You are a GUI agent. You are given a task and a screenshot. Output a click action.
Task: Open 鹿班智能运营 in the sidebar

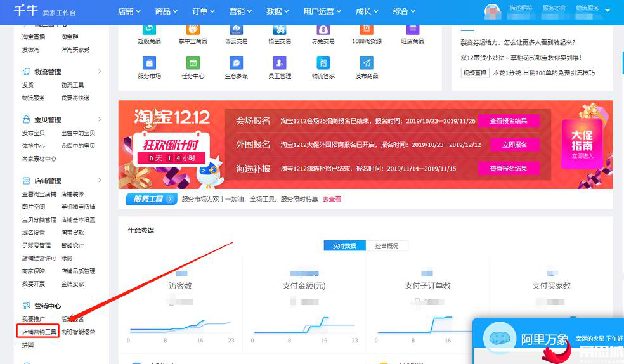click(78, 332)
